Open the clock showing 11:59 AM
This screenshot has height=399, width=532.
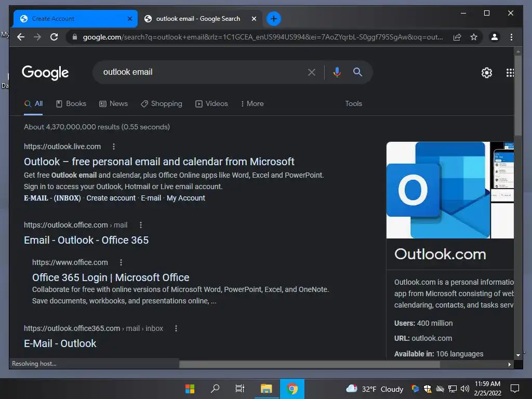click(x=487, y=389)
